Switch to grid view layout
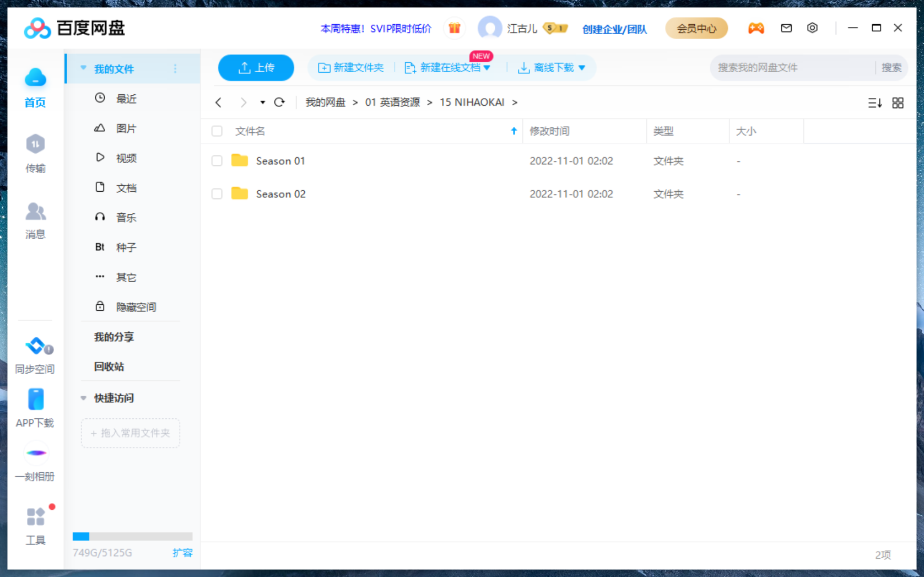This screenshot has height=577, width=924. coord(898,103)
